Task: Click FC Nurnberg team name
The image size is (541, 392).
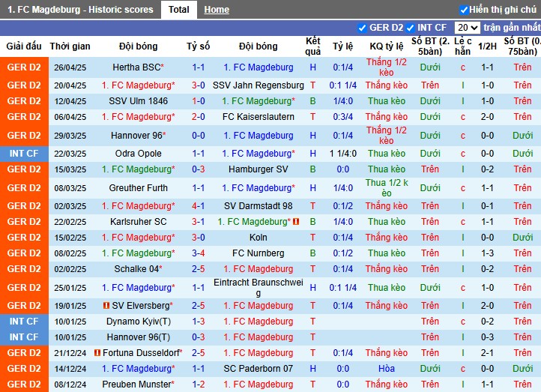Action: [x=258, y=253]
